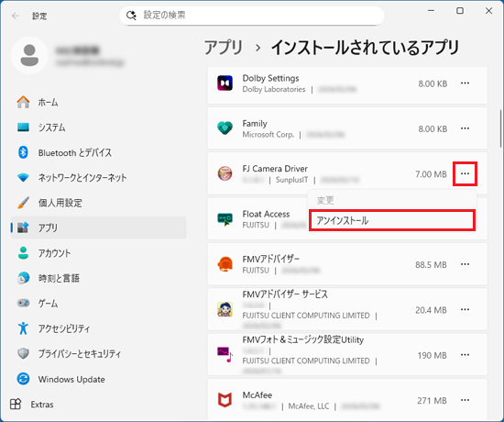
Task: Click the Dolby Settings app icon
Action: point(225,83)
